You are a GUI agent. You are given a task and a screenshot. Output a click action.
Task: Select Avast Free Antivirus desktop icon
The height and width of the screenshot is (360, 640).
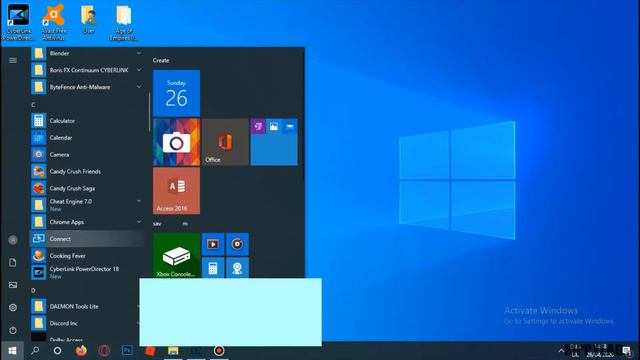(53, 22)
